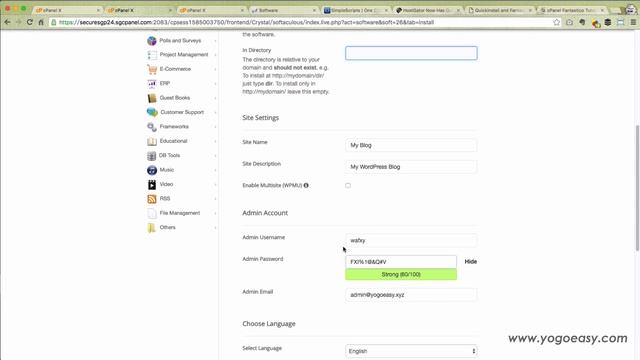
Task: Click the ERP chart icon
Action: tap(152, 84)
